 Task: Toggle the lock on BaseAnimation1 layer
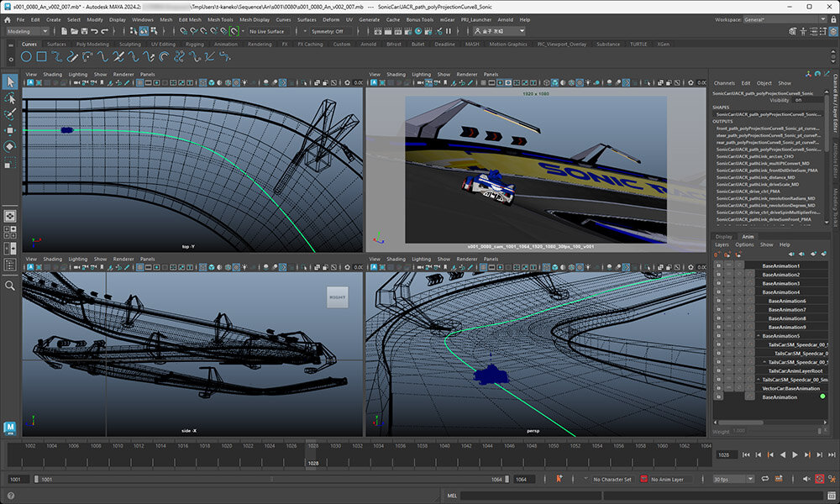718,265
